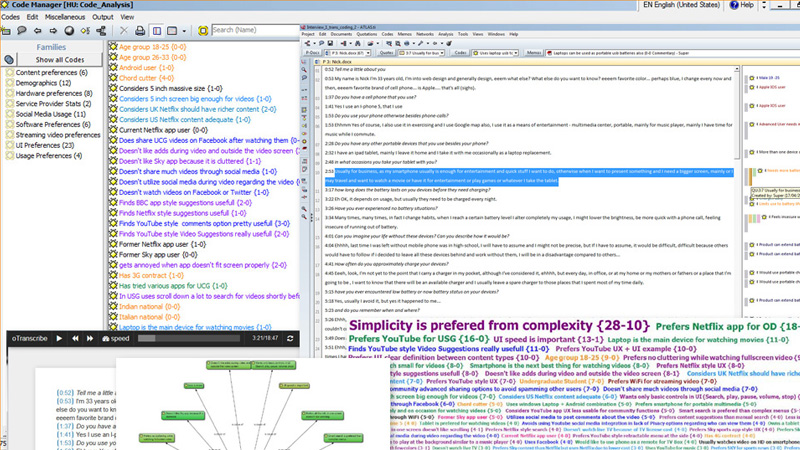
Task: Open the Codes menu in Code Manager
Action: [x=10, y=17]
